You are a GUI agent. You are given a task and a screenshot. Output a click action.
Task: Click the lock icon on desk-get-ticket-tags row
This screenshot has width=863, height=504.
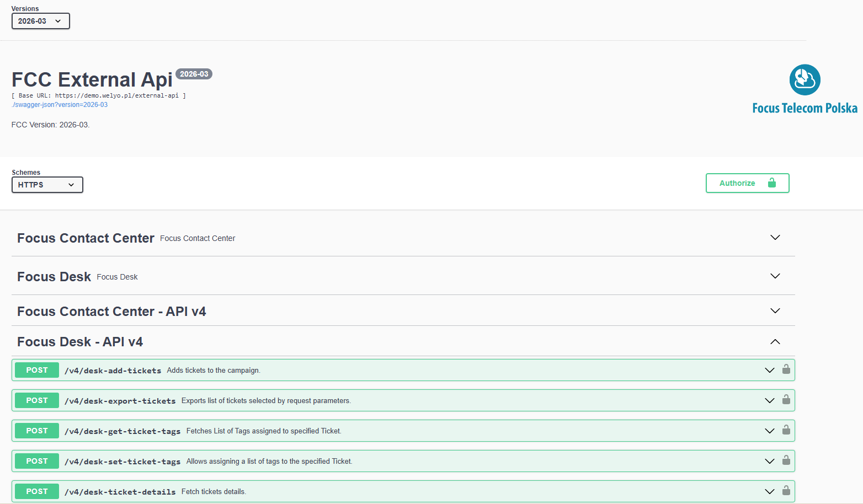786,430
